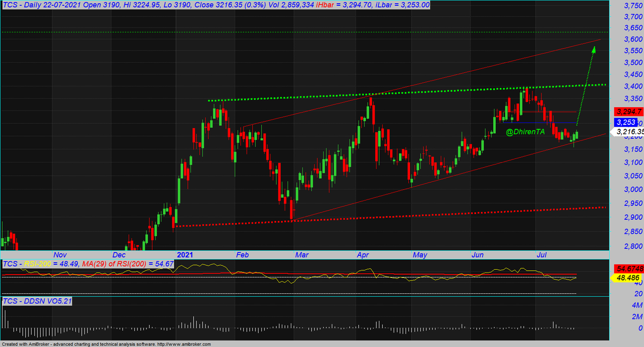This screenshot has height=347, width=644.
Task: Click the 3,150 price axis label
Action: coord(633,150)
